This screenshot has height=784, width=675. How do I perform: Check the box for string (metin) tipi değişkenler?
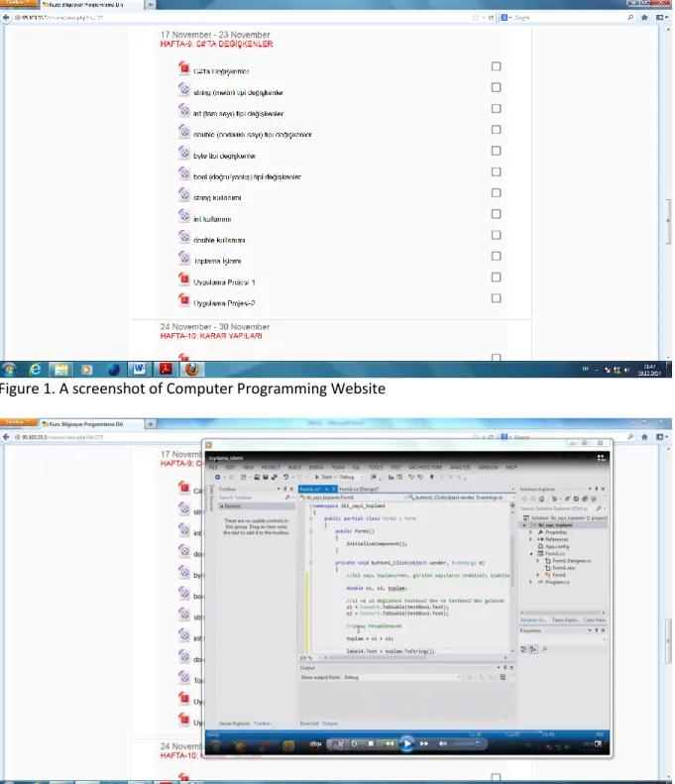[496, 87]
